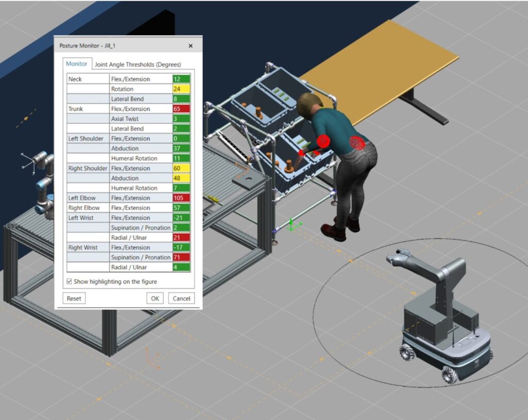Click the green axis marker on the floor
The width and height of the screenshot is (528, 420).
coord(292,225)
